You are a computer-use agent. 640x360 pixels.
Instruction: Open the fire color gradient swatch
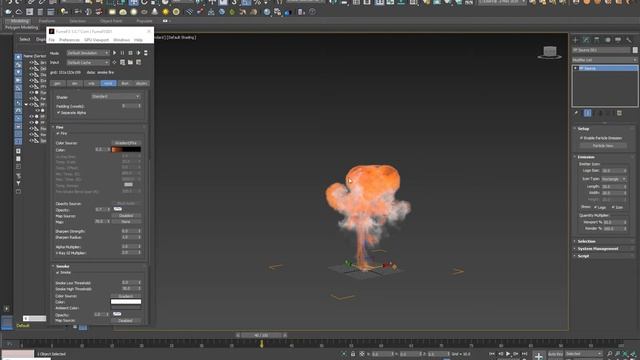[126, 150]
